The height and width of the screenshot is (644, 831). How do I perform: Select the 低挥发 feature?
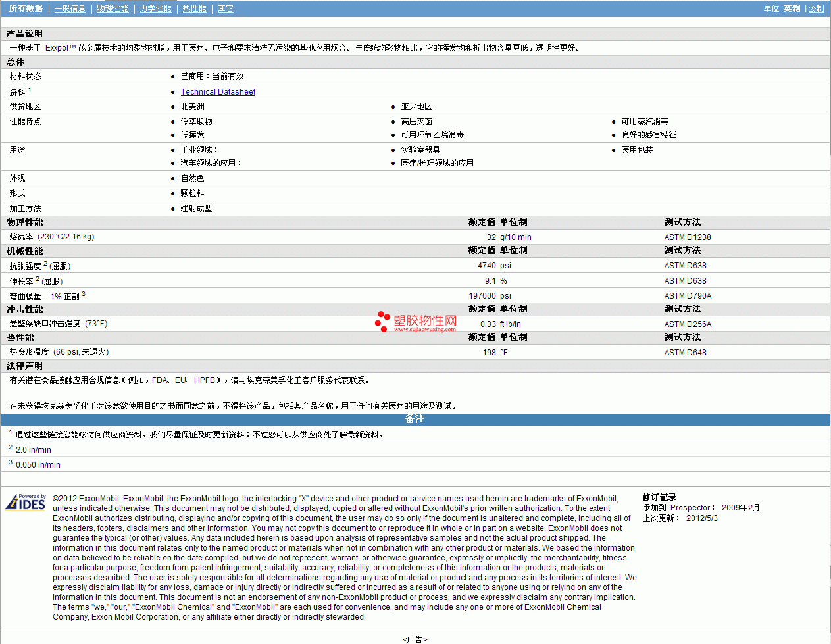[x=192, y=135]
